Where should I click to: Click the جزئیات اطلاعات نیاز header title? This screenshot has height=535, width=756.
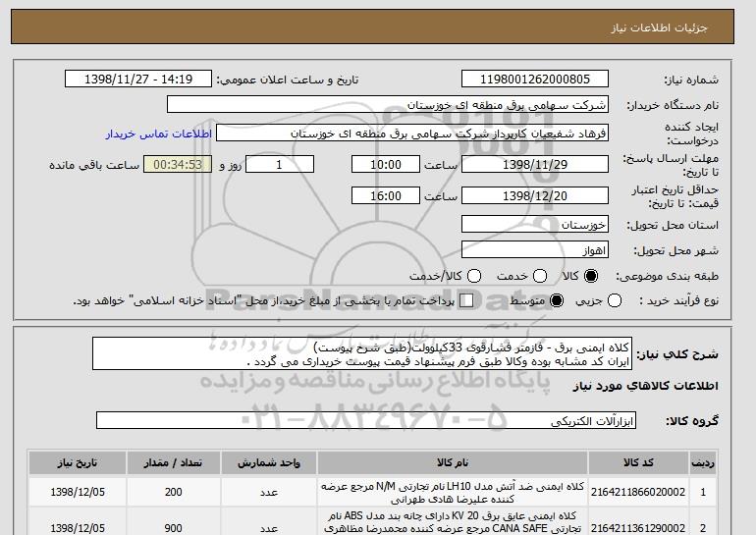659,27
